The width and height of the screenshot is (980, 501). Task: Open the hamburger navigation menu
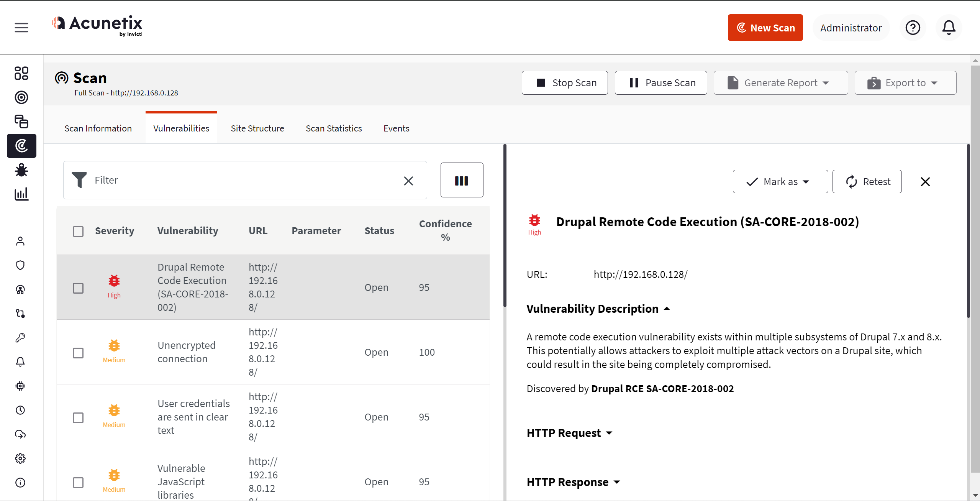21,28
